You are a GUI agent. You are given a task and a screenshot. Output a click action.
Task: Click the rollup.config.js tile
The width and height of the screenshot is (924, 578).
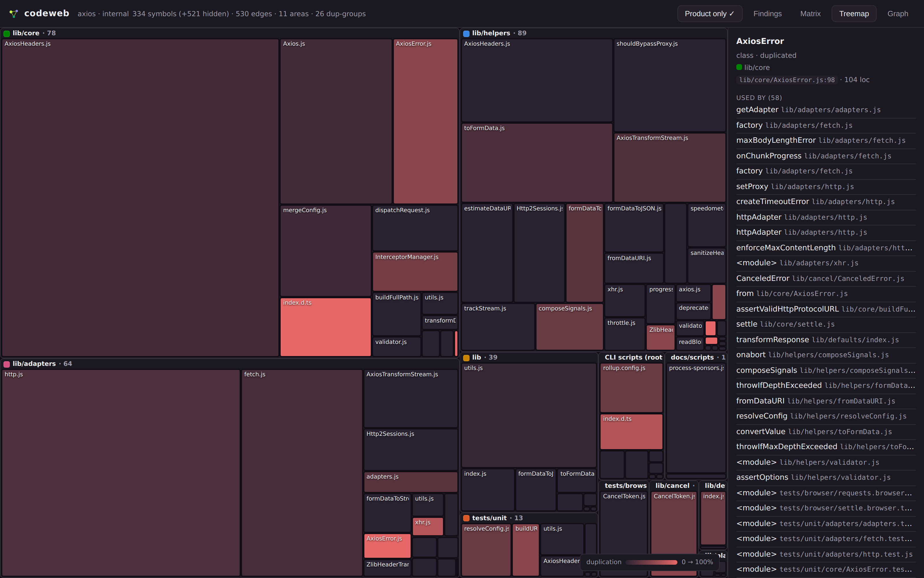click(x=631, y=388)
